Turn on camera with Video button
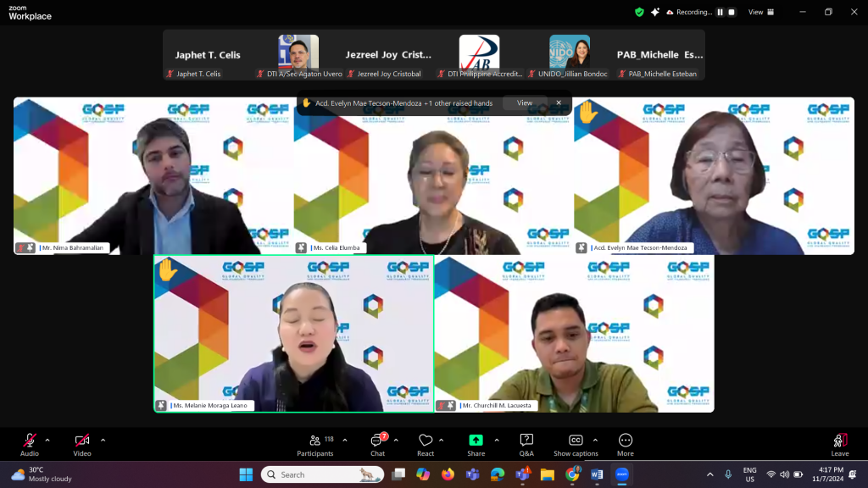 82,444
